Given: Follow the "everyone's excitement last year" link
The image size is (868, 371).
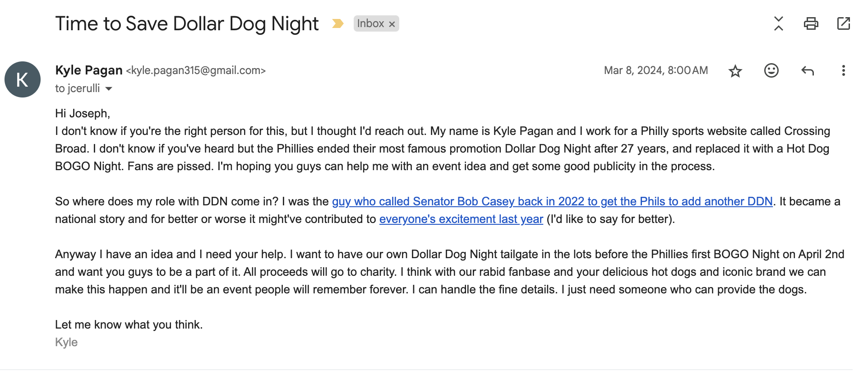Looking at the screenshot, I should [x=461, y=219].
